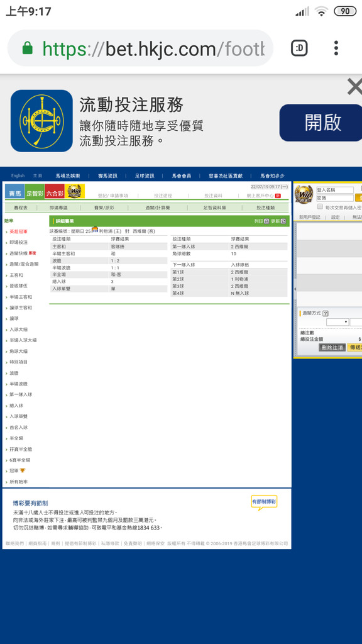Select 即場投注 in odds sidebar
This screenshot has height=644, width=362.
pos(18,242)
